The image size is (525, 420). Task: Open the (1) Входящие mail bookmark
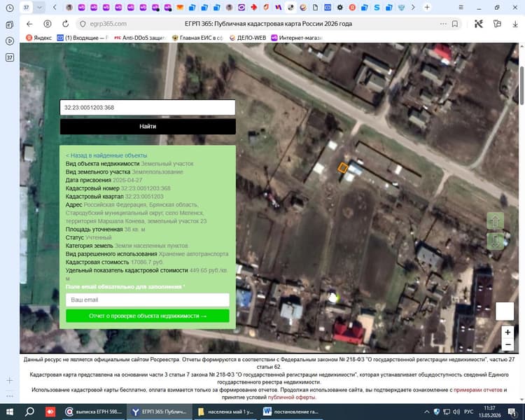pyautogui.click(x=83, y=38)
